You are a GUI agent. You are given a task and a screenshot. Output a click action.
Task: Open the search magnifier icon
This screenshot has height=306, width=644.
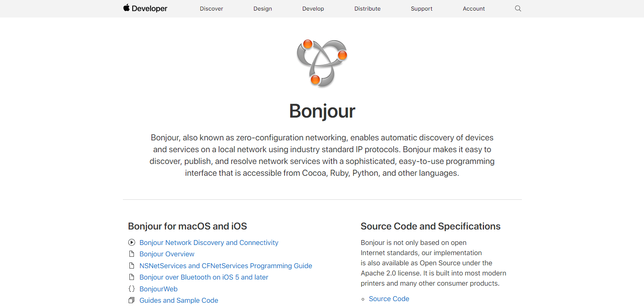(x=518, y=9)
